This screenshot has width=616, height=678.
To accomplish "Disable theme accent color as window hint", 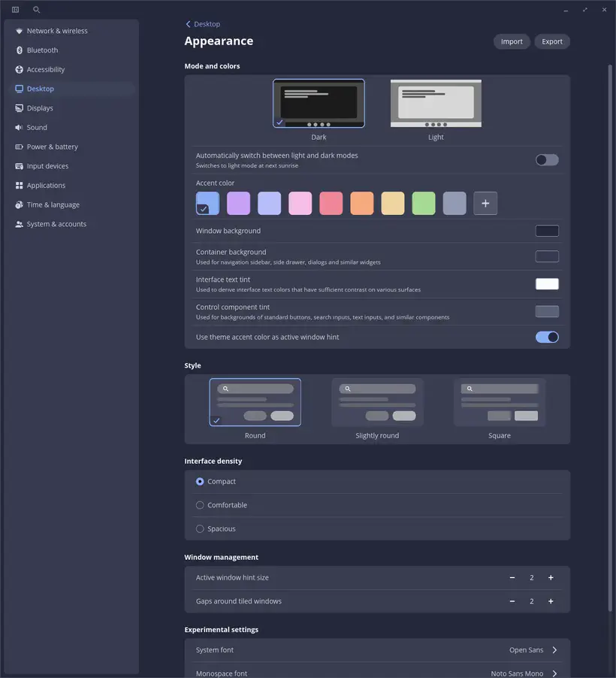I will (546, 337).
